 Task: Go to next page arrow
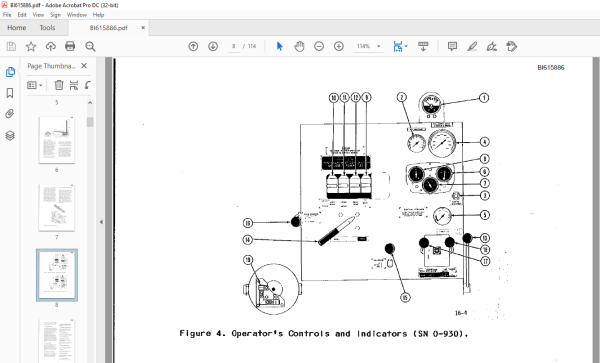tap(213, 46)
